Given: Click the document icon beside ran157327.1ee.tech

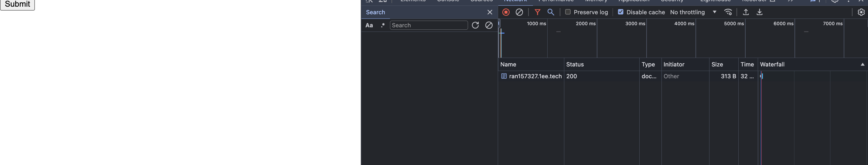Looking at the screenshot, I should [504, 76].
